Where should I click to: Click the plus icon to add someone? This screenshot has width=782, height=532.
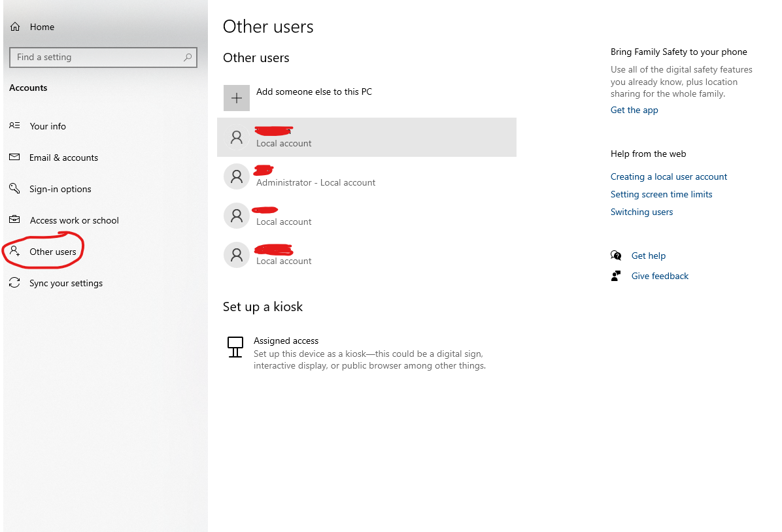pos(237,98)
